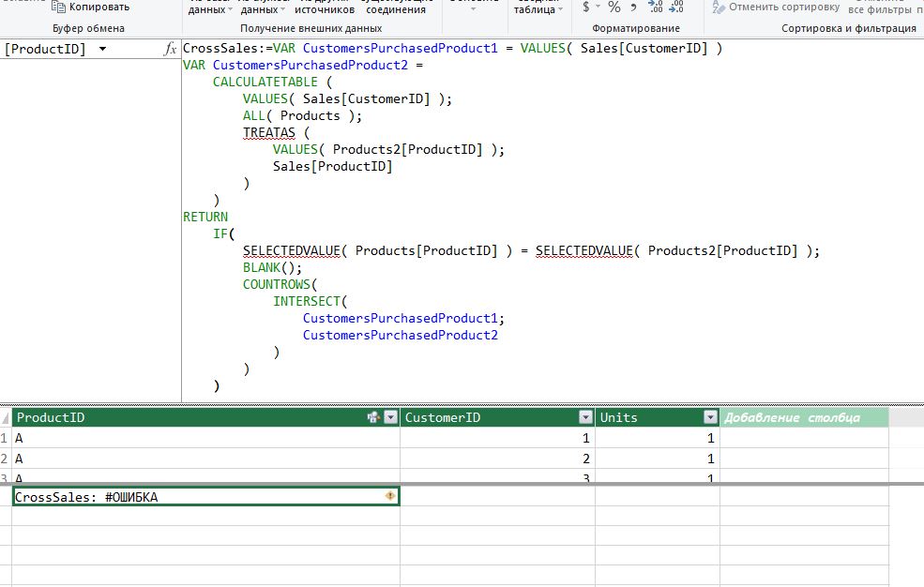
Task: Click TREATAS in the formula
Action: pos(268,132)
